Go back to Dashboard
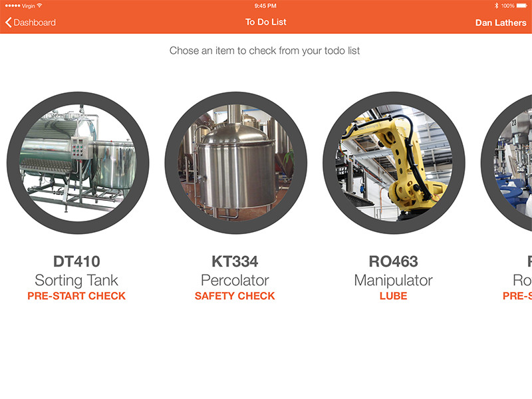532x399 pixels. point(31,23)
